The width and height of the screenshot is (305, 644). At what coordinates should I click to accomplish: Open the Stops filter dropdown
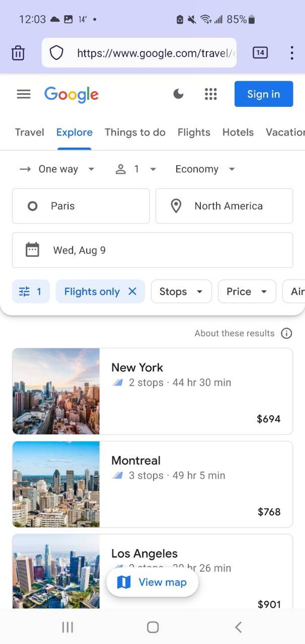181,291
